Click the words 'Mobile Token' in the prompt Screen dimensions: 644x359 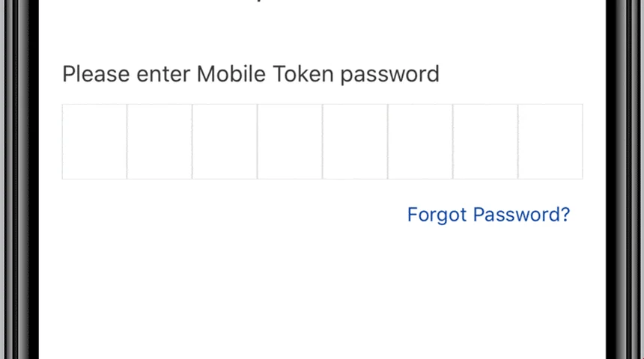pos(265,74)
